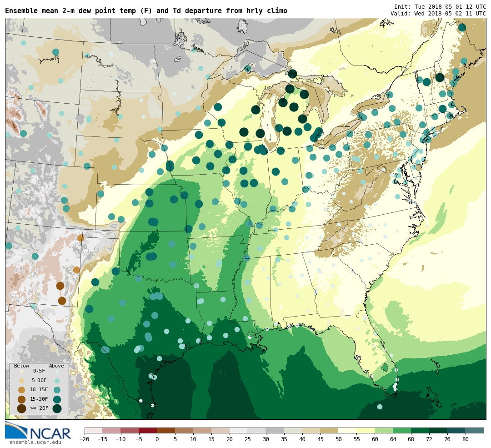
Task: Click the colorbar tick label '76'
Action: point(447,439)
